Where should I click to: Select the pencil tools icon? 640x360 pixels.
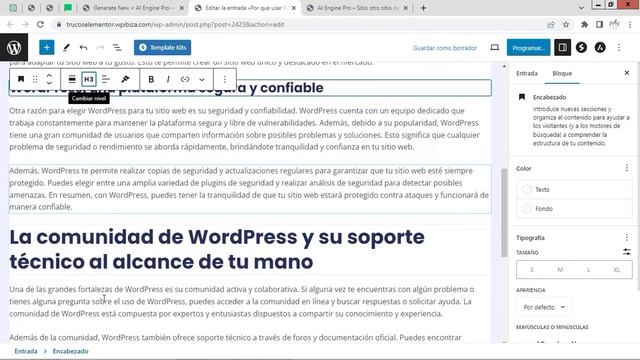pos(66,48)
